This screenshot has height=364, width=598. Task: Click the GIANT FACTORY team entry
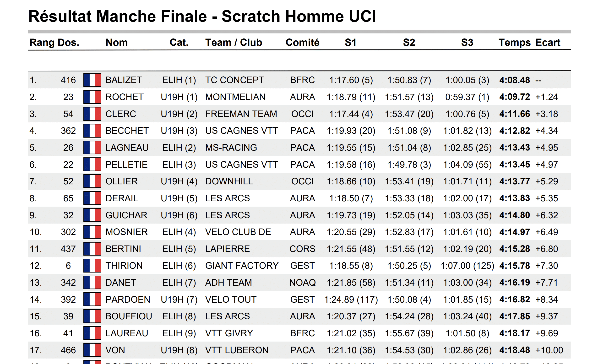coord(242,266)
